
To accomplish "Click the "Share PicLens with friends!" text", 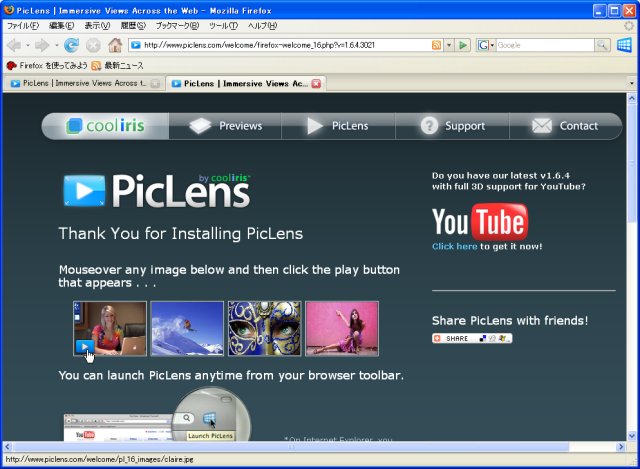I will coord(510,320).
